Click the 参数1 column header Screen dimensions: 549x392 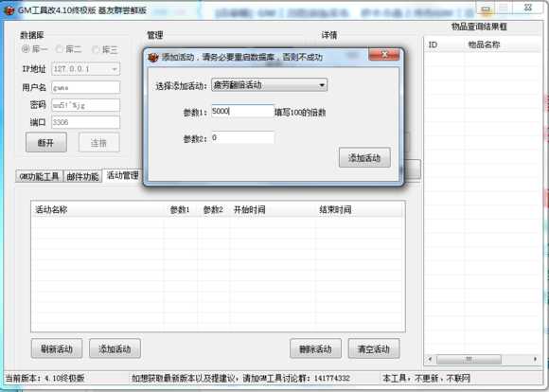(180, 209)
